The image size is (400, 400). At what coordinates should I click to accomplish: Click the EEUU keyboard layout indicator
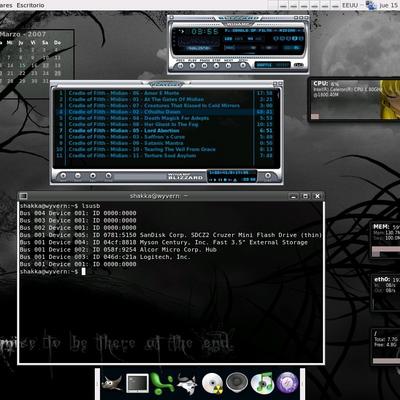[x=350, y=5]
